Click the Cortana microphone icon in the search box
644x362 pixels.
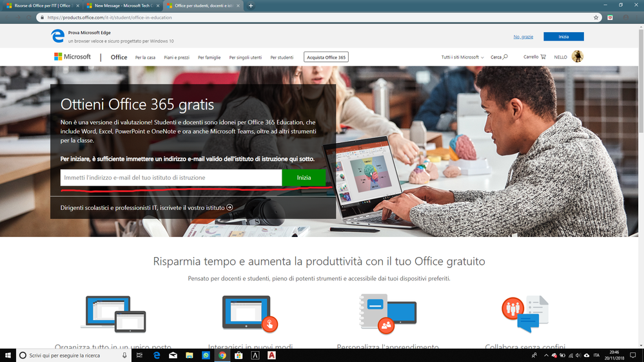click(x=124, y=356)
